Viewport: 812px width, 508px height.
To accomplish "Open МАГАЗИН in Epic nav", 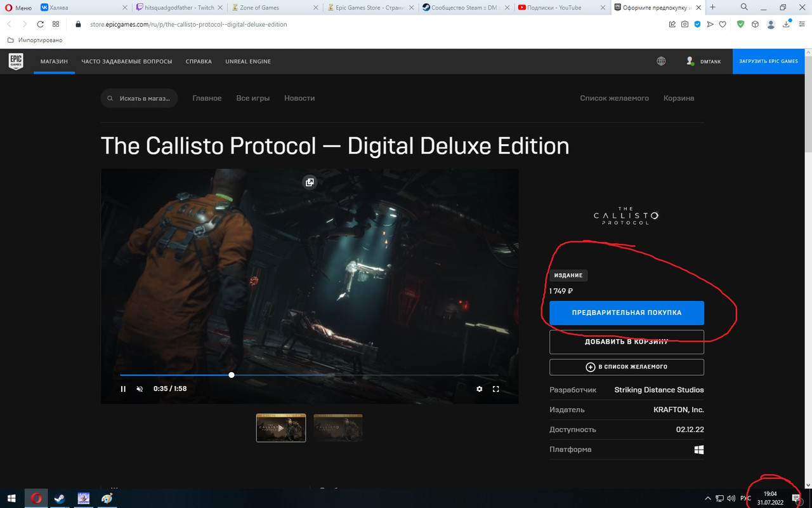I will pos(54,62).
